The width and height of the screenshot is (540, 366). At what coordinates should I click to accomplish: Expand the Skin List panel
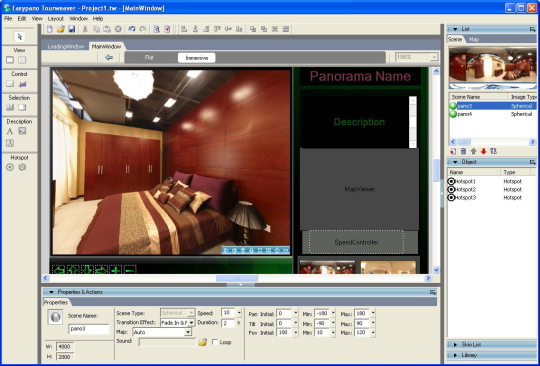click(455, 345)
